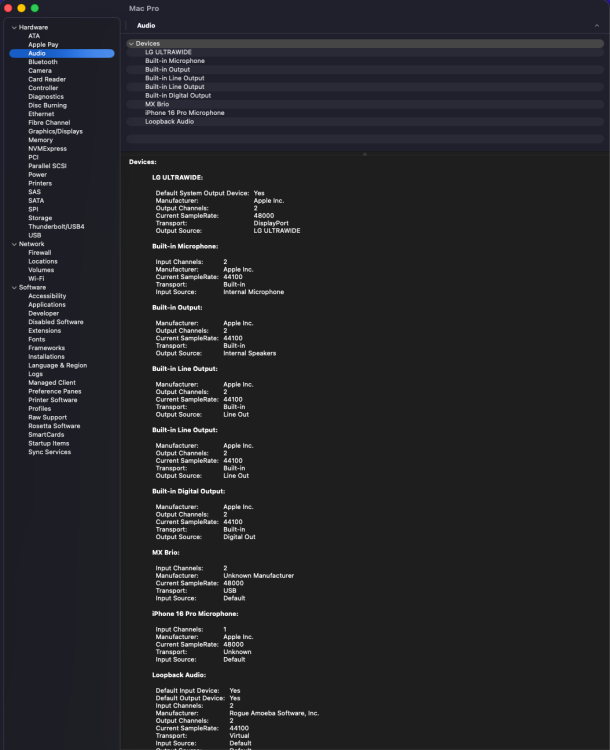Select ATA in the Hardware list
Screen dimensions: 610x750
[x=34, y=36]
